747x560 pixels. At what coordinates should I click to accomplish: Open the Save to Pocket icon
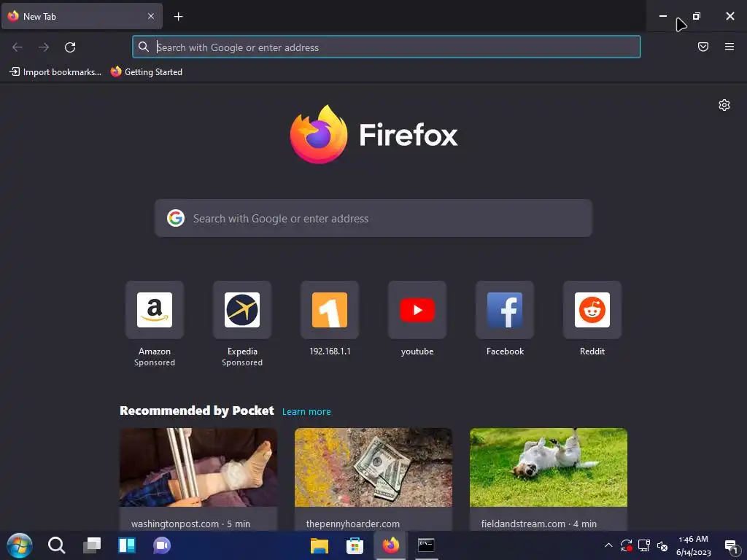coord(703,47)
